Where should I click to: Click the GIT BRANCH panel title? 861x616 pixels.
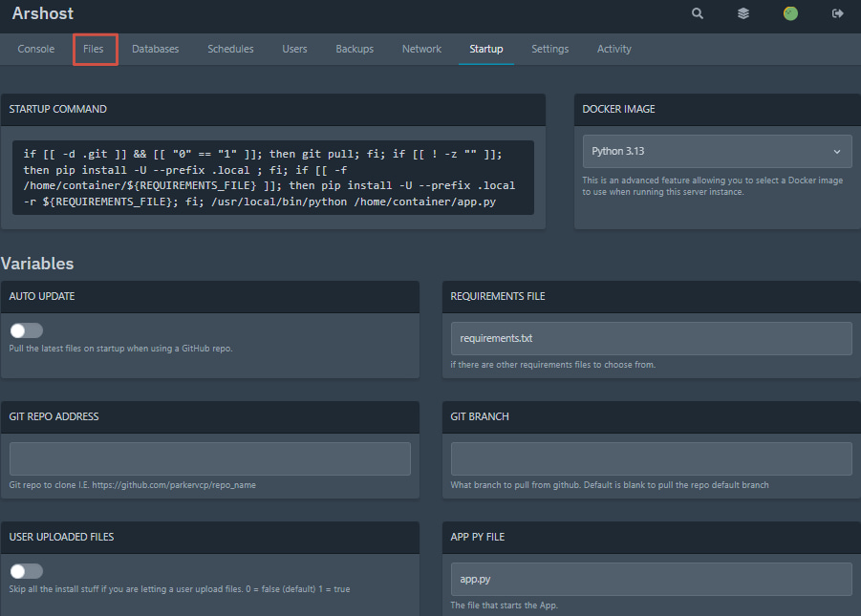(x=480, y=416)
